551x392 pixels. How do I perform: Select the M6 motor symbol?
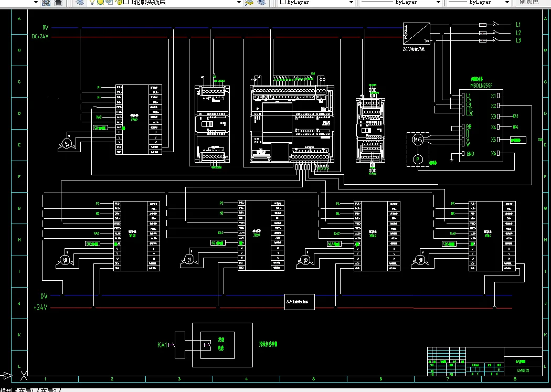(418, 140)
